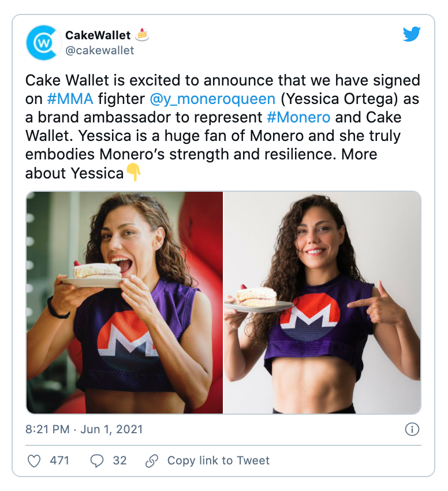Open the @y_moneroqueen mention
The height and width of the screenshot is (491, 448).
click(212, 99)
